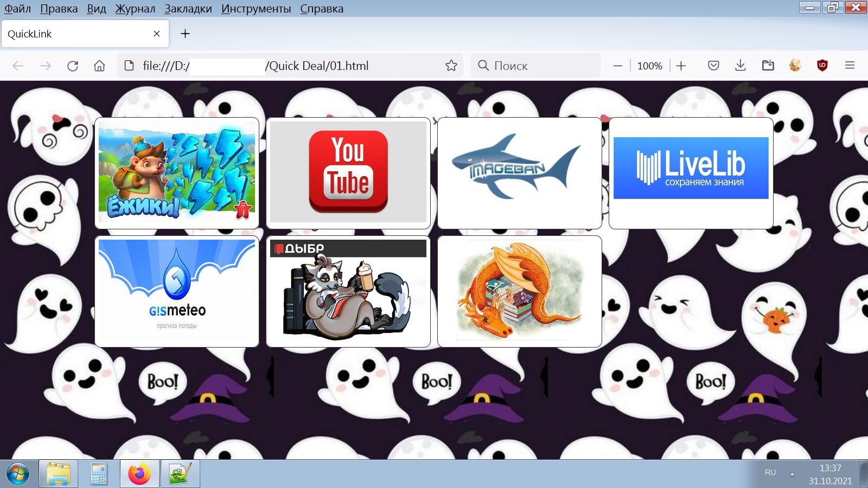This screenshot has height=488, width=868.
Task: Open the hamburger application menu
Action: 850,66
